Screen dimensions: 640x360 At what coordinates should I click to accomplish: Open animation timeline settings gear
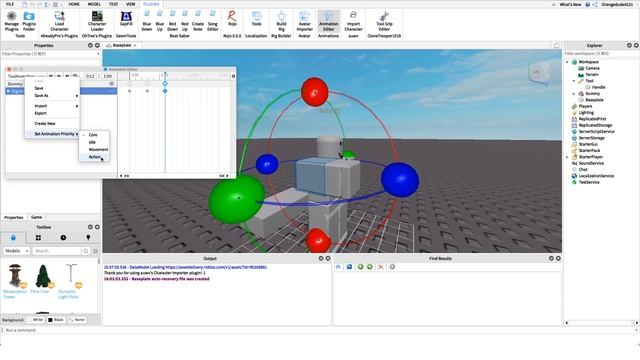tap(233, 76)
